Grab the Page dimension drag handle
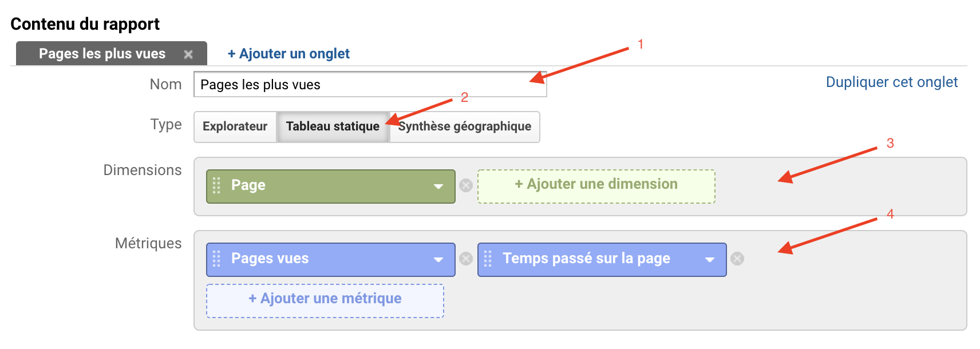Image resolution: width=980 pixels, height=349 pixels. [216, 185]
